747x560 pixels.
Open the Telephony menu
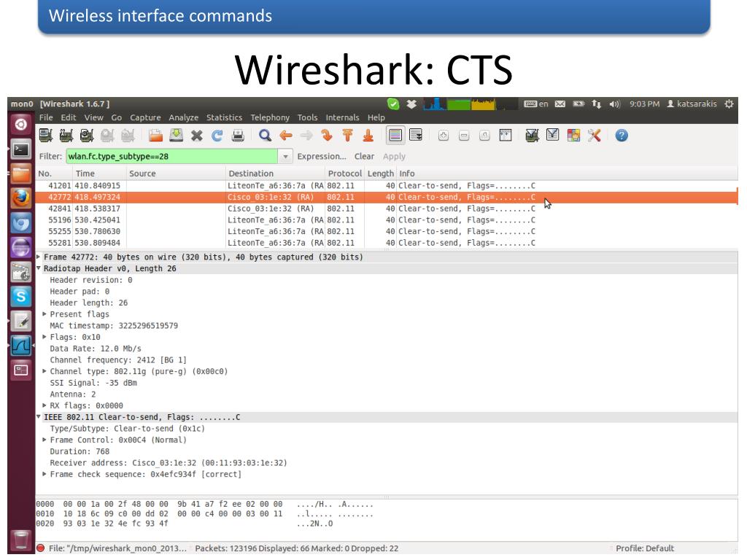[270, 117]
